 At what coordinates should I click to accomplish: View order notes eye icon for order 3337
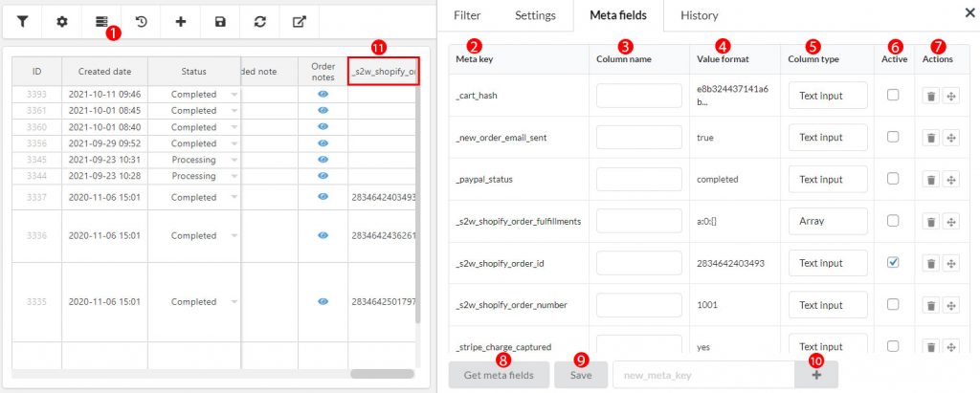point(323,196)
